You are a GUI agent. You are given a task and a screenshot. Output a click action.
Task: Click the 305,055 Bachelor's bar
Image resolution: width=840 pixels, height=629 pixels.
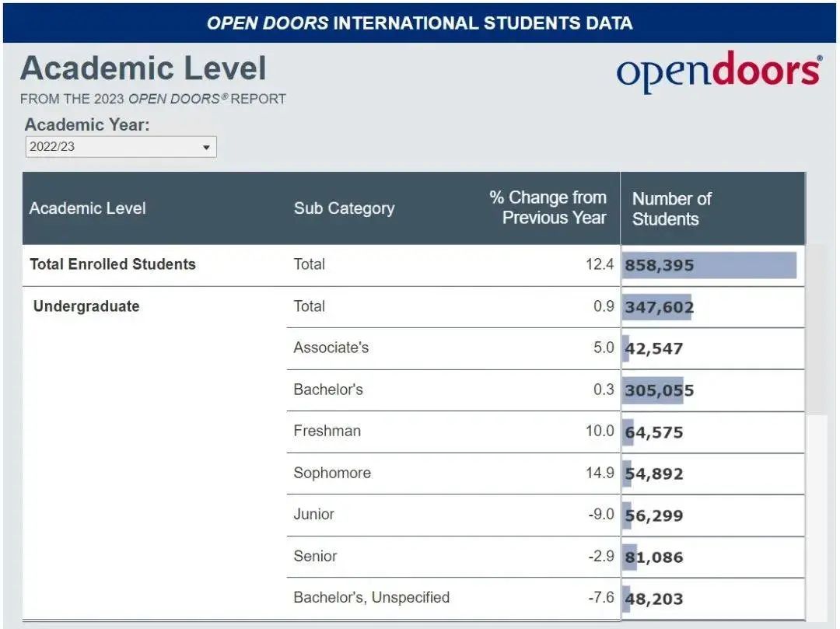653,390
